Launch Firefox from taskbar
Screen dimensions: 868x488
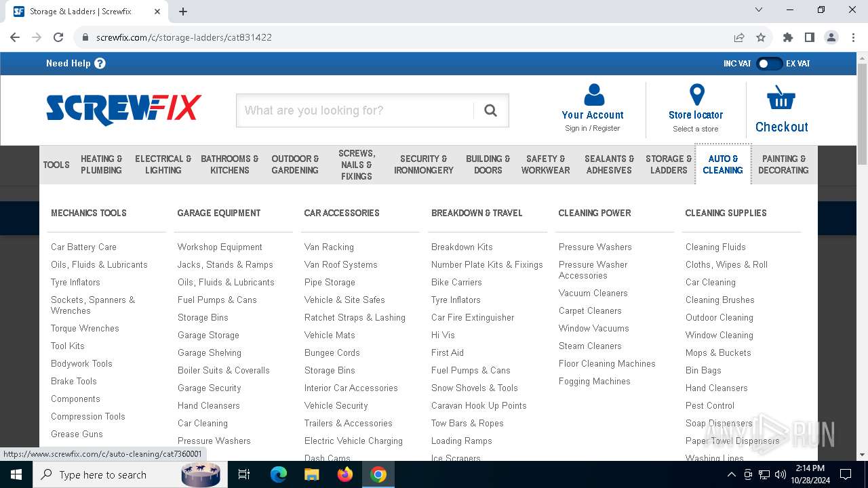pyautogui.click(x=345, y=474)
